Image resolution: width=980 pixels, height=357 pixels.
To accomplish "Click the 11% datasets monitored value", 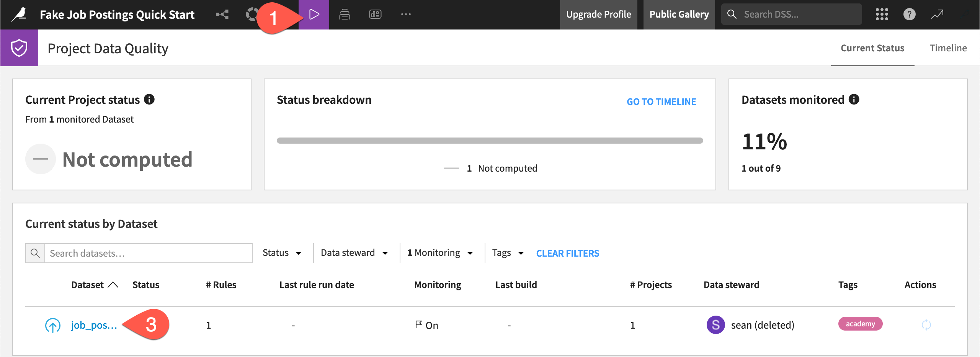I will [x=764, y=142].
